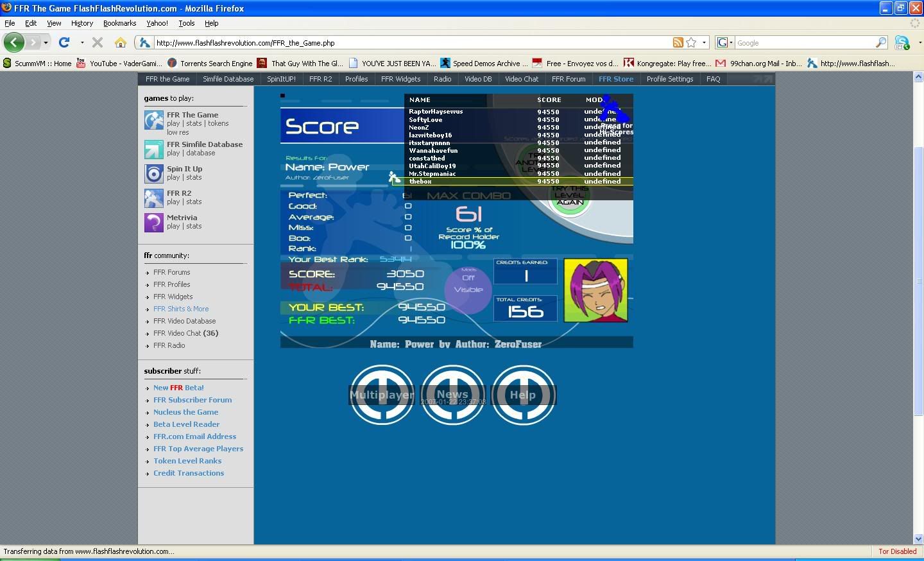924x561 pixels.
Task: Bookmark page with the star icon
Action: pos(691,42)
